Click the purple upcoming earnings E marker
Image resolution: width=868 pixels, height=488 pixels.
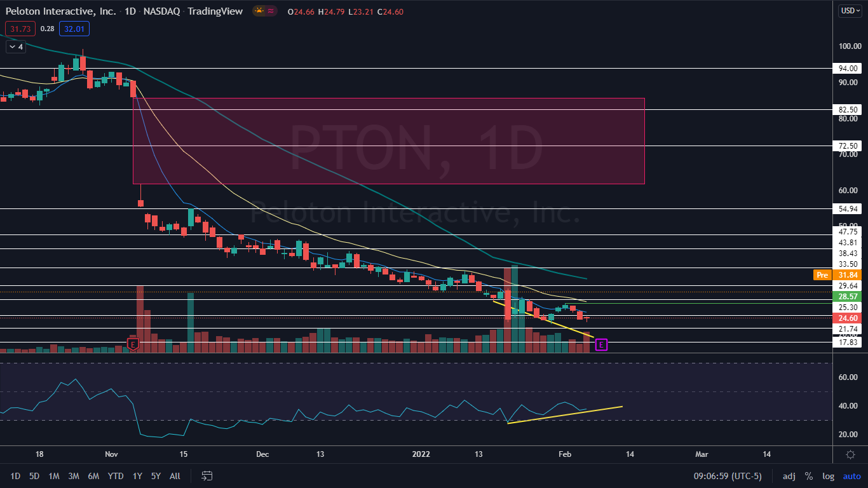(x=601, y=345)
